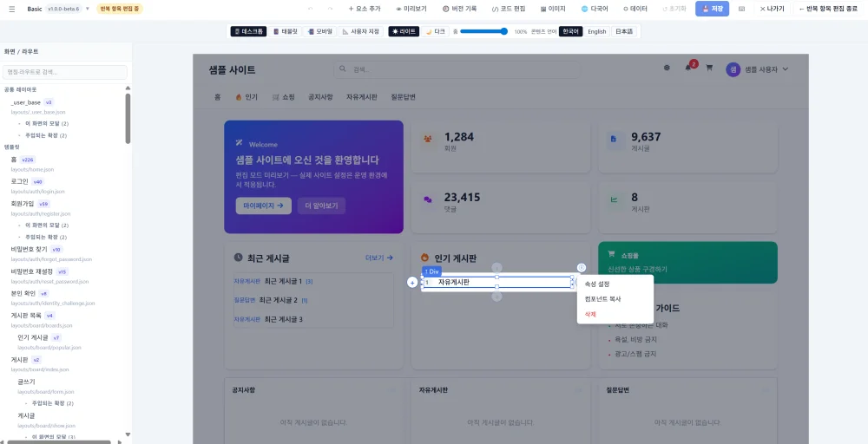Viewport: 868px width, 444px height.
Task: Click the notification bell icon
Action: 687,69
